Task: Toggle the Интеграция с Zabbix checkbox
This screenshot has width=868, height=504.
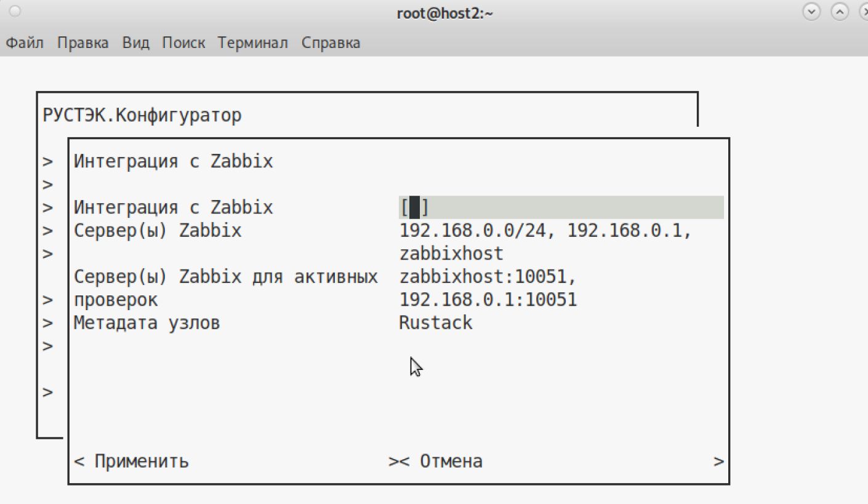Action: point(414,208)
